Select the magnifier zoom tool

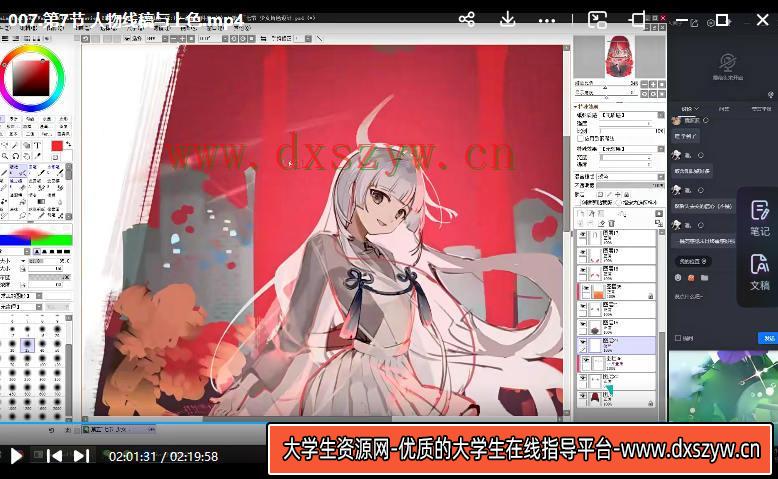click(x=4, y=156)
